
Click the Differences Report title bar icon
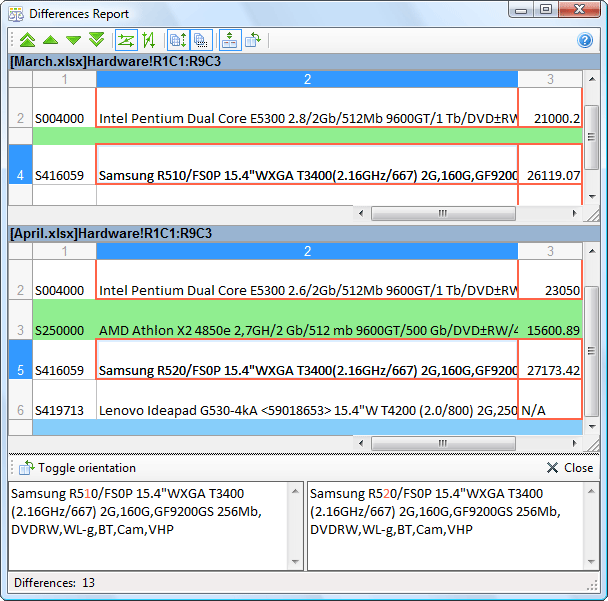click(x=16, y=14)
